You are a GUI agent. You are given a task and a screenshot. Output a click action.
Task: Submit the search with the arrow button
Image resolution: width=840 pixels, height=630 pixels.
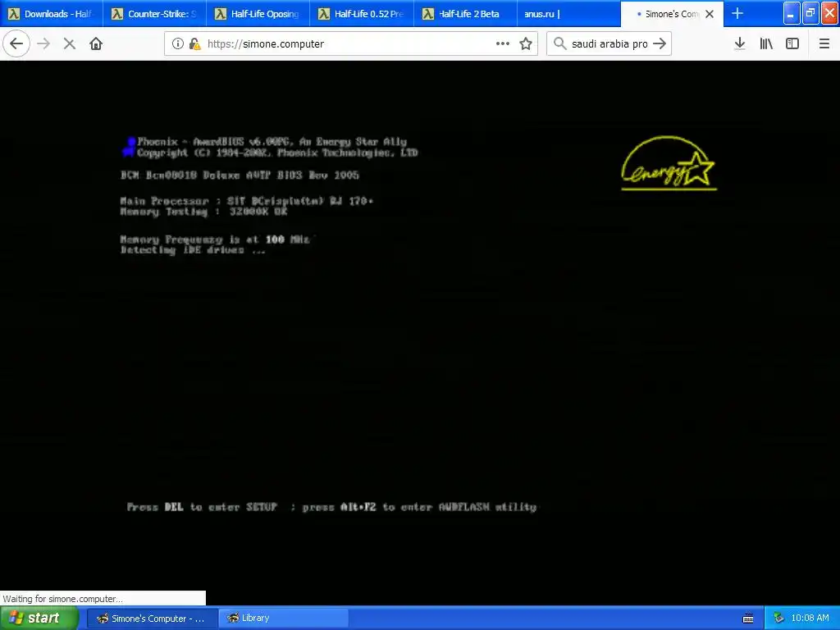[660, 44]
